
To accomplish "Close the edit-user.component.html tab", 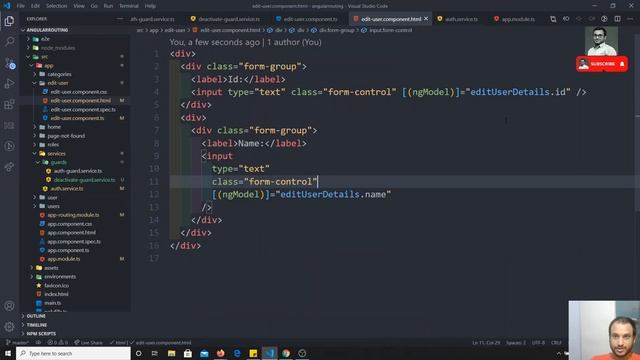I will point(426,19).
